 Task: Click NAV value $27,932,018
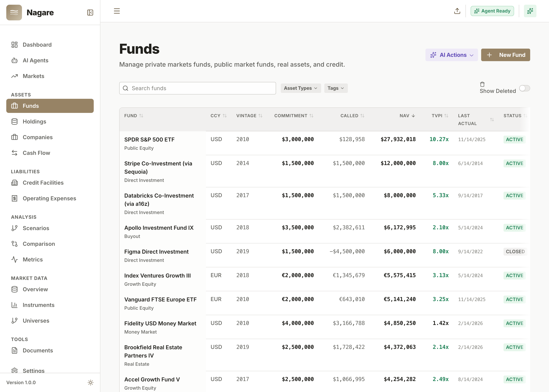tap(398, 139)
